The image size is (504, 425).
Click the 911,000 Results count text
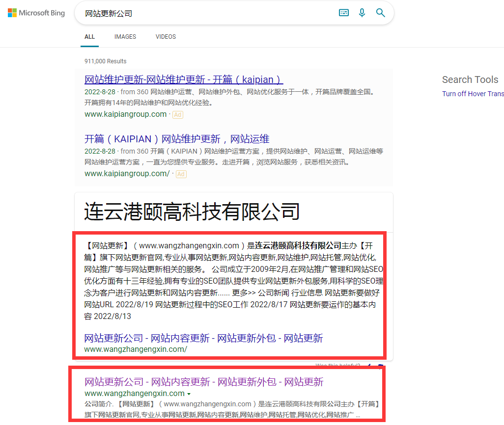[106, 61]
